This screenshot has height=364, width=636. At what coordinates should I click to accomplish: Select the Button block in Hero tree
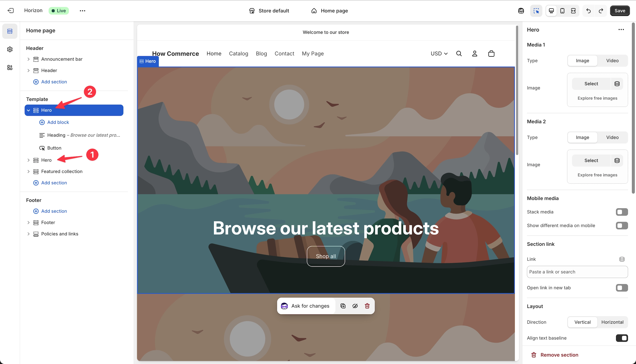tap(50, 148)
